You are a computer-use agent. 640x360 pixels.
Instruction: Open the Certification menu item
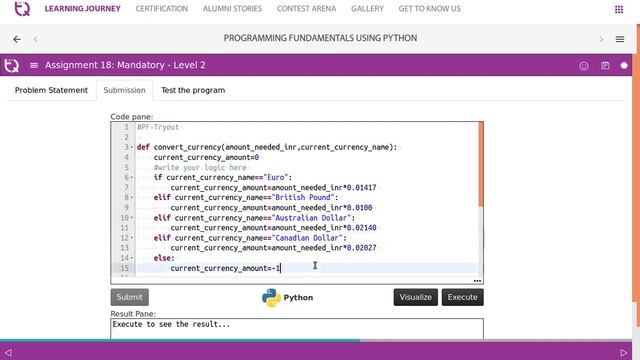tap(162, 9)
